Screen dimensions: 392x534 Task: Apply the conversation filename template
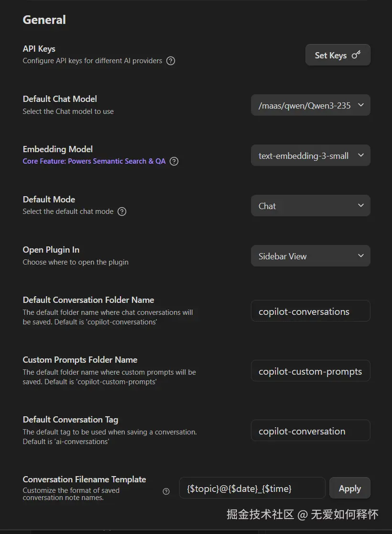click(349, 488)
